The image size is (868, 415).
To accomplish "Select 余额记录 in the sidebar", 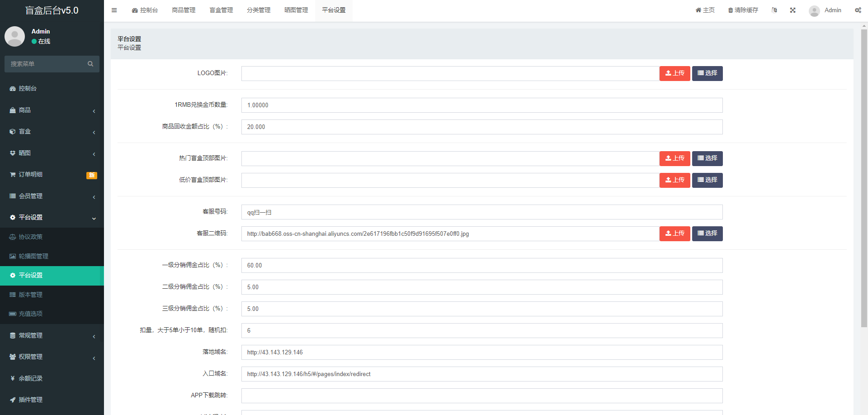I will point(30,378).
